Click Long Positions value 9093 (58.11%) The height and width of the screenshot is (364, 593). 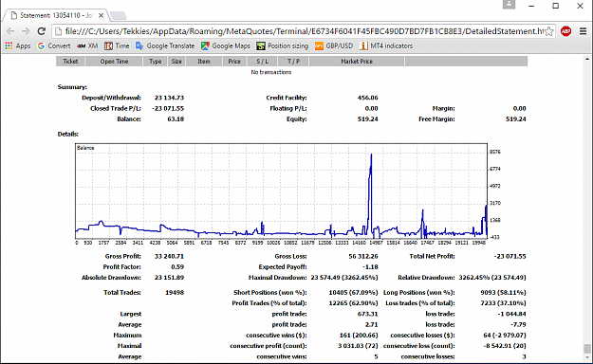tap(503, 293)
